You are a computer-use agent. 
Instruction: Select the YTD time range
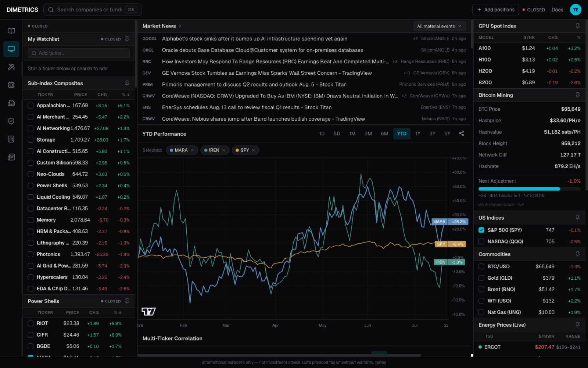[x=402, y=134]
